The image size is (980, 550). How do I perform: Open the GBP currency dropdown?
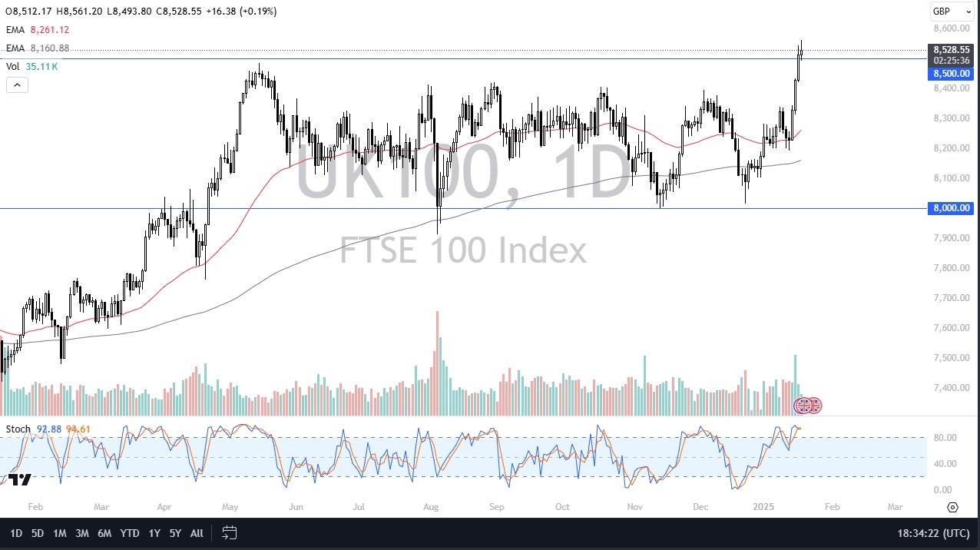point(950,11)
